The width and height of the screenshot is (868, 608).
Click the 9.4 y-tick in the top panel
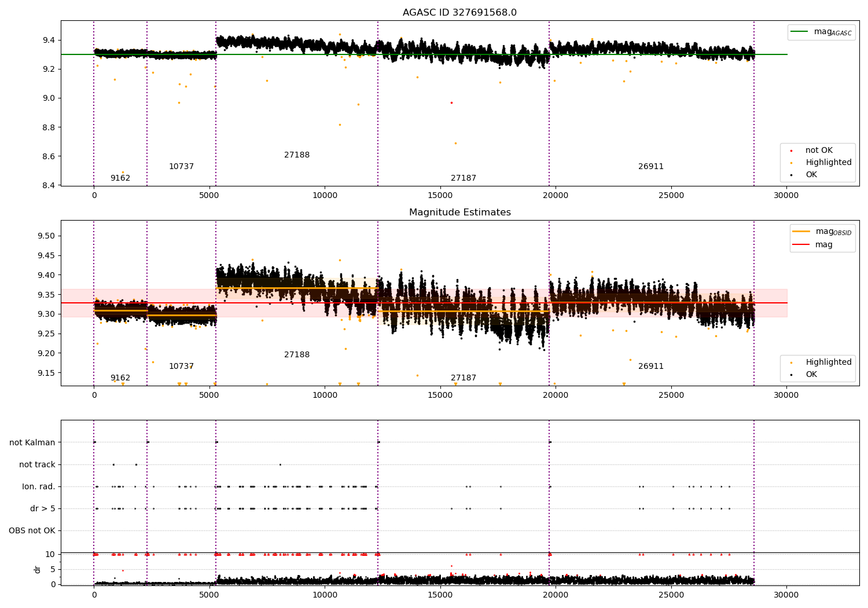[49, 41]
